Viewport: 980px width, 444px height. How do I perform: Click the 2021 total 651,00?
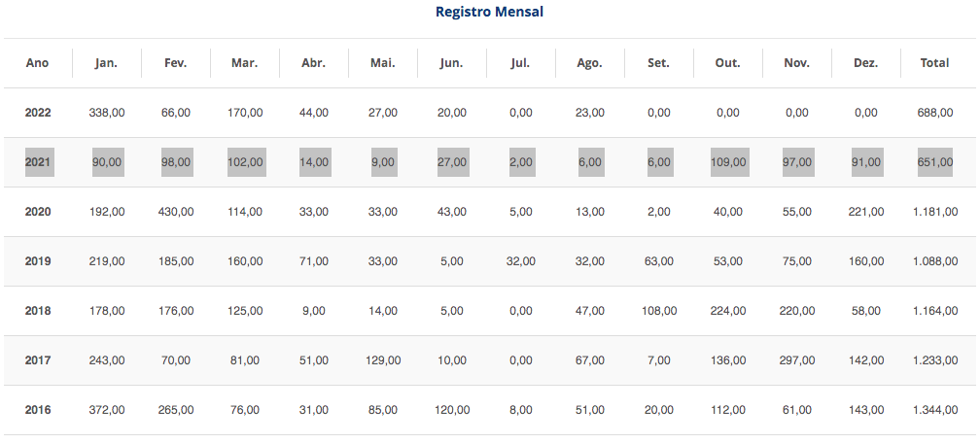pyautogui.click(x=934, y=162)
